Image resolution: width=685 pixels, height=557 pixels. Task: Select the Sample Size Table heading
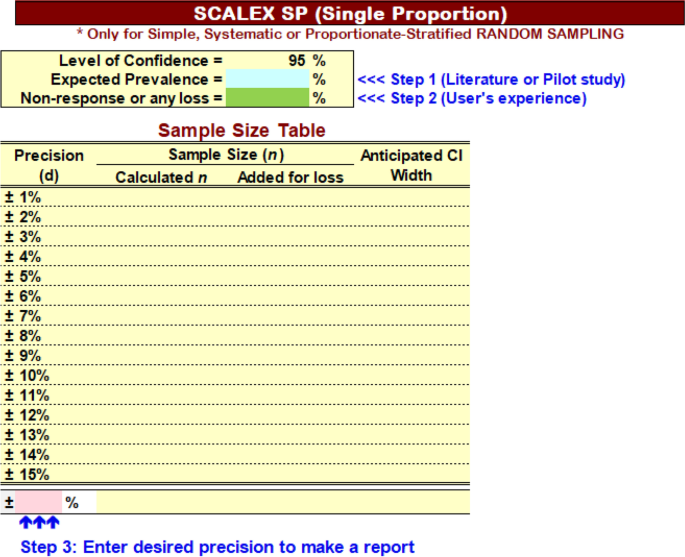click(242, 130)
